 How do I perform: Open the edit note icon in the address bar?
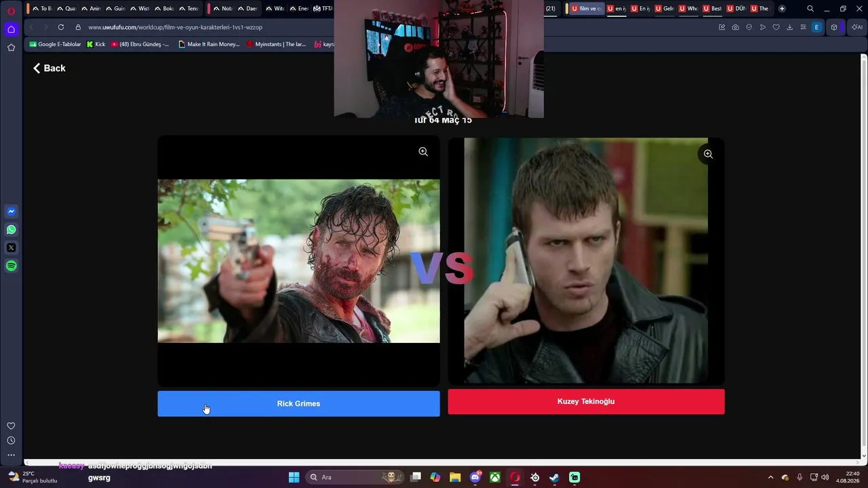click(722, 27)
